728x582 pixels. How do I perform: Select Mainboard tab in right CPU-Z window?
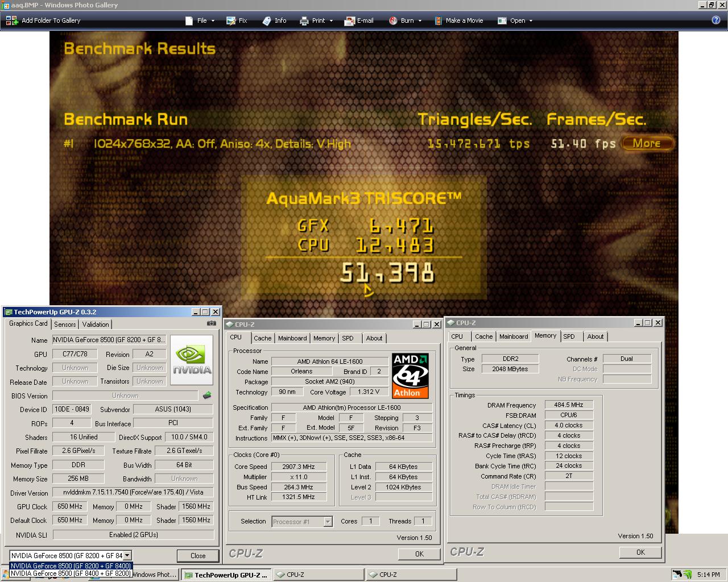[x=514, y=336]
